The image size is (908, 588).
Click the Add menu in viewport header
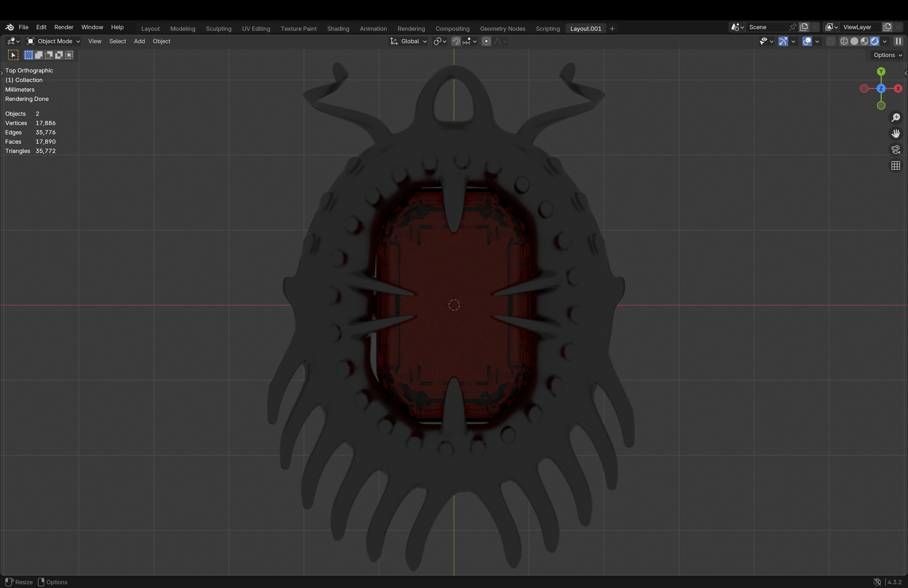[139, 41]
